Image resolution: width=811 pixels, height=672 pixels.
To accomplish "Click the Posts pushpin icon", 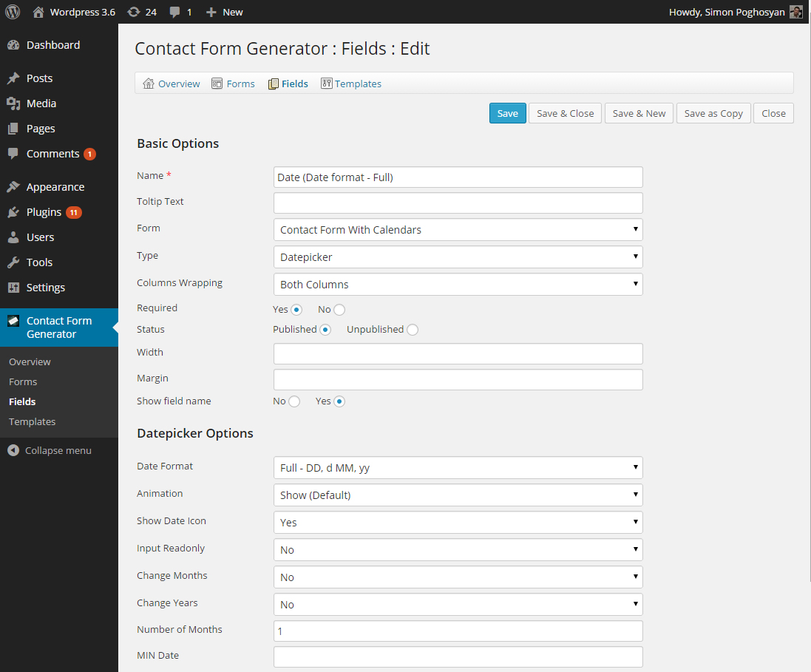I will point(13,78).
